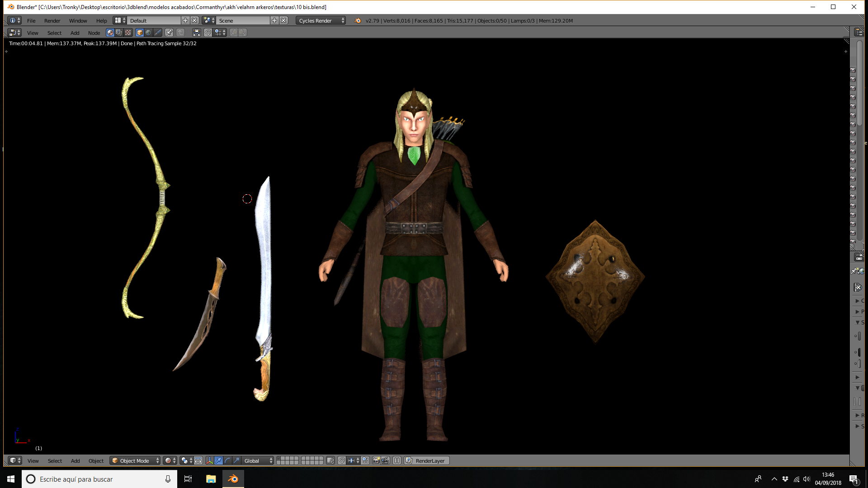Add a new screen layout next to Default
The height and width of the screenshot is (488, 868).
pyautogui.click(x=185, y=20)
